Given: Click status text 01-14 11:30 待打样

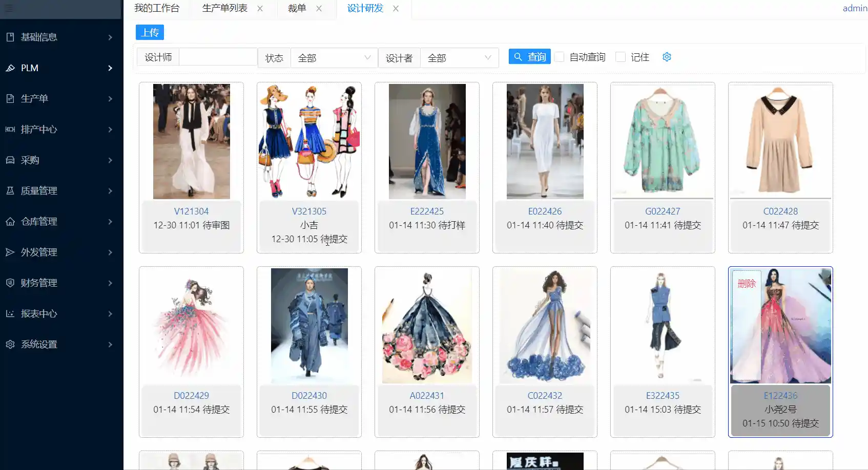Looking at the screenshot, I should (x=427, y=225).
